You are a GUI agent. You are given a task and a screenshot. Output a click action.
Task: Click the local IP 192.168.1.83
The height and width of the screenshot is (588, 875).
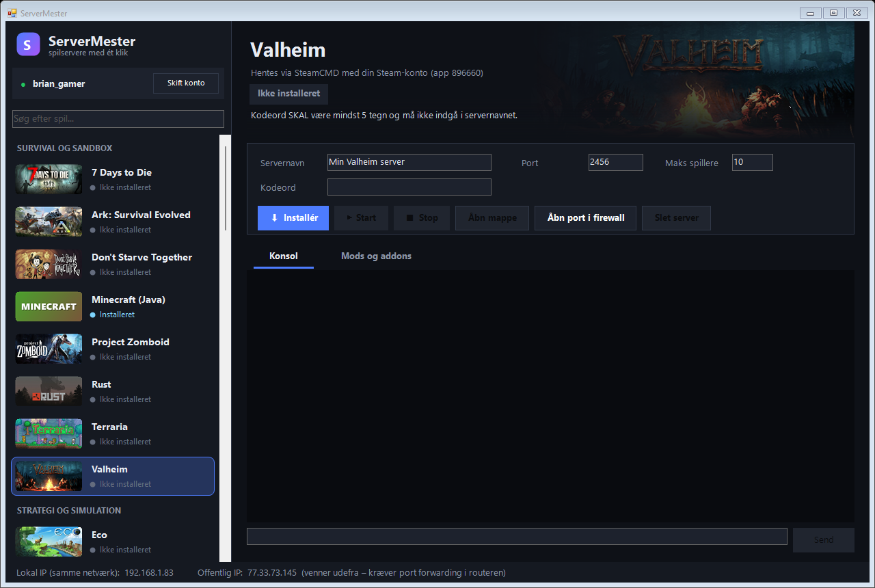149,573
